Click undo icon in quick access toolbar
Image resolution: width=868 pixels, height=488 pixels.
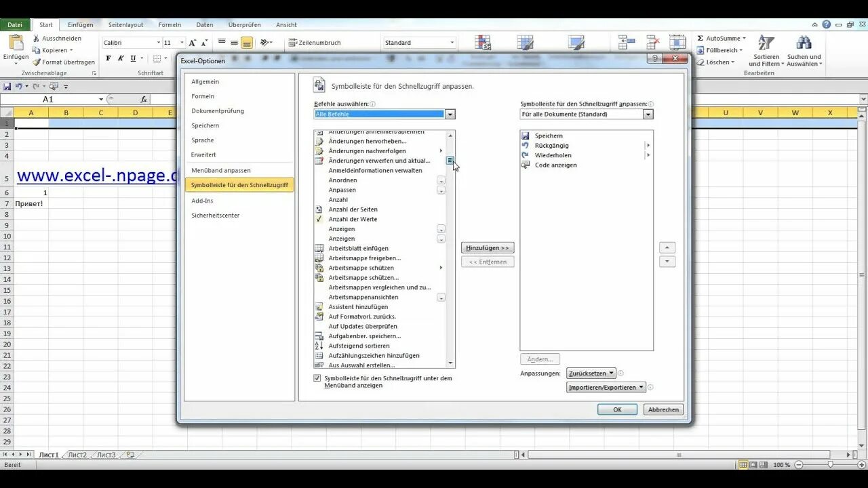(19, 87)
